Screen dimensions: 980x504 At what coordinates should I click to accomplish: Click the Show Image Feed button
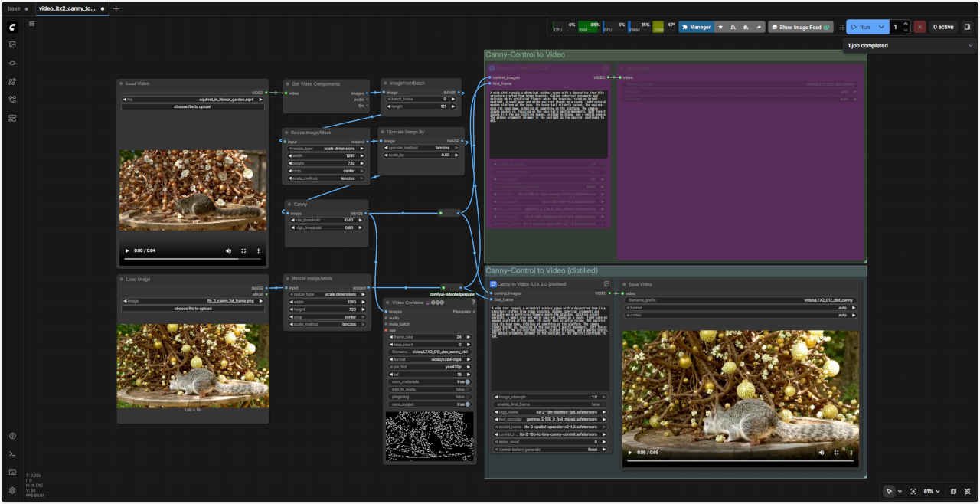point(801,27)
